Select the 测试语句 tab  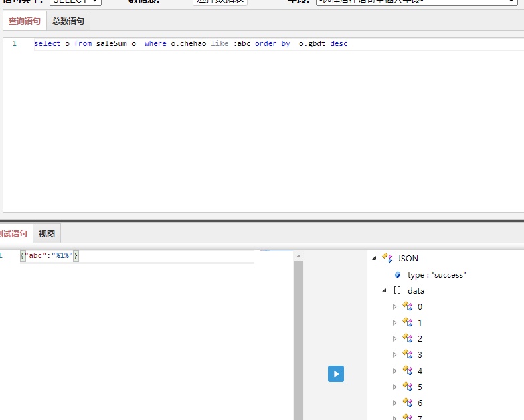(x=15, y=233)
